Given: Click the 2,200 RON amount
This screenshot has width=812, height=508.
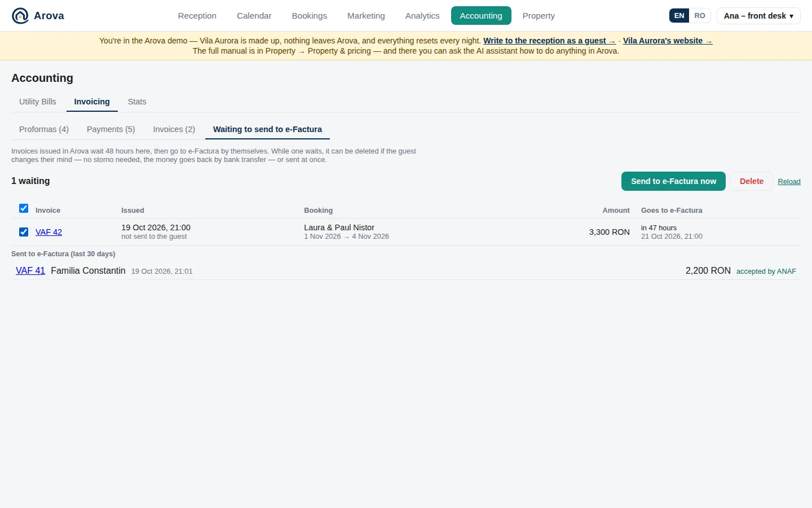Looking at the screenshot, I should pos(708,271).
